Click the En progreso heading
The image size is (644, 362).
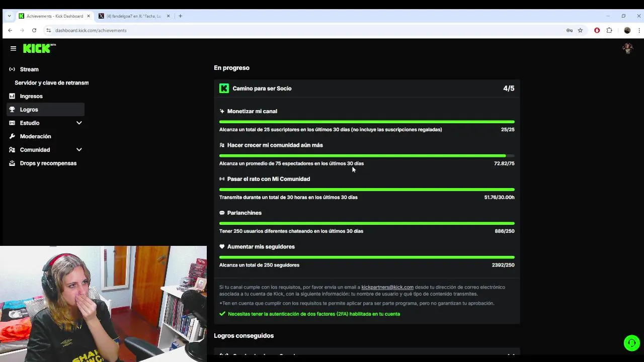[231, 68]
